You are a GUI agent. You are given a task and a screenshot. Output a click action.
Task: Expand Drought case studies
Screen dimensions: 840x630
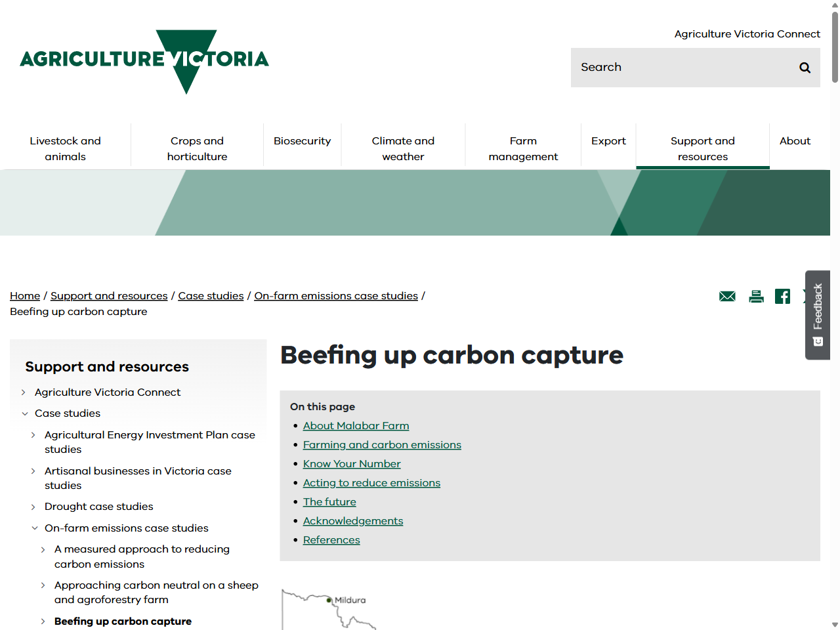pyautogui.click(x=34, y=507)
